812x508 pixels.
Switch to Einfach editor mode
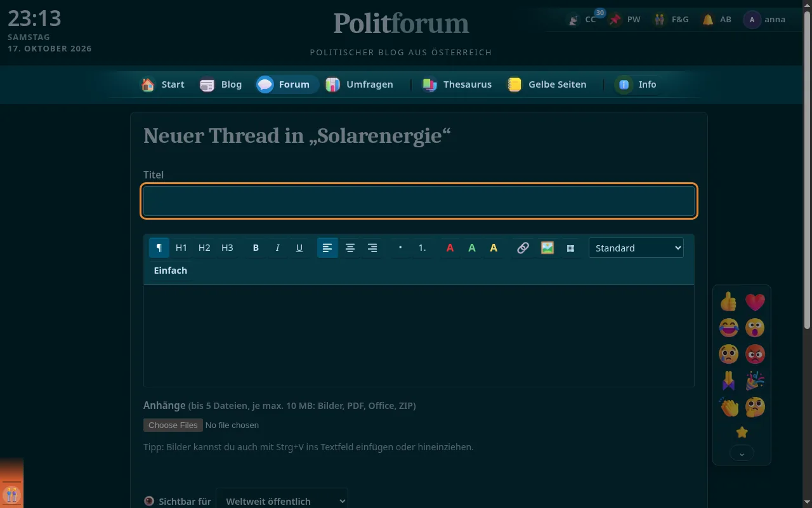coord(171,271)
